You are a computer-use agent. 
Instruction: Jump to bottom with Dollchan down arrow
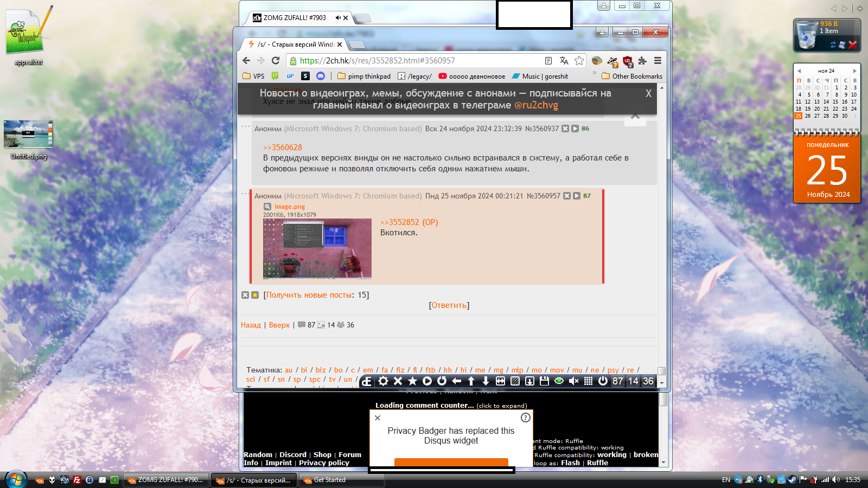point(486,381)
